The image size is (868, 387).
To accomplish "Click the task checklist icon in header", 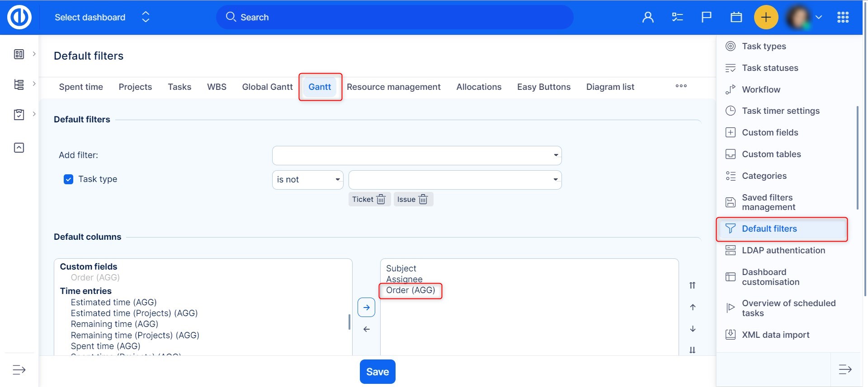I will [677, 18].
